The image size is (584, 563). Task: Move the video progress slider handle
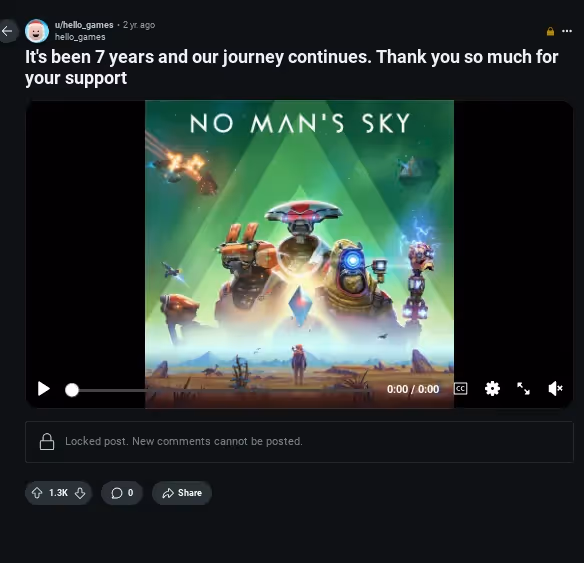(x=72, y=390)
